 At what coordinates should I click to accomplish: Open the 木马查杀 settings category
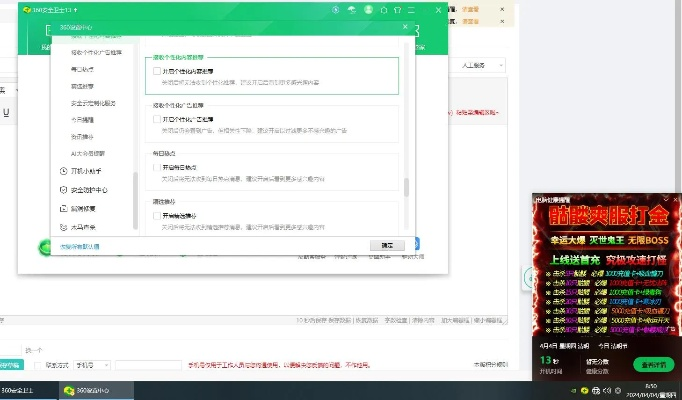pyautogui.click(x=83, y=227)
